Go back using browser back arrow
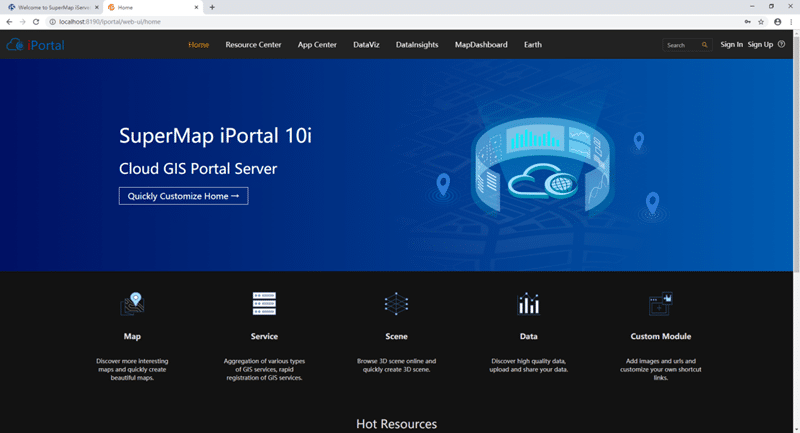800x433 pixels. [x=9, y=21]
